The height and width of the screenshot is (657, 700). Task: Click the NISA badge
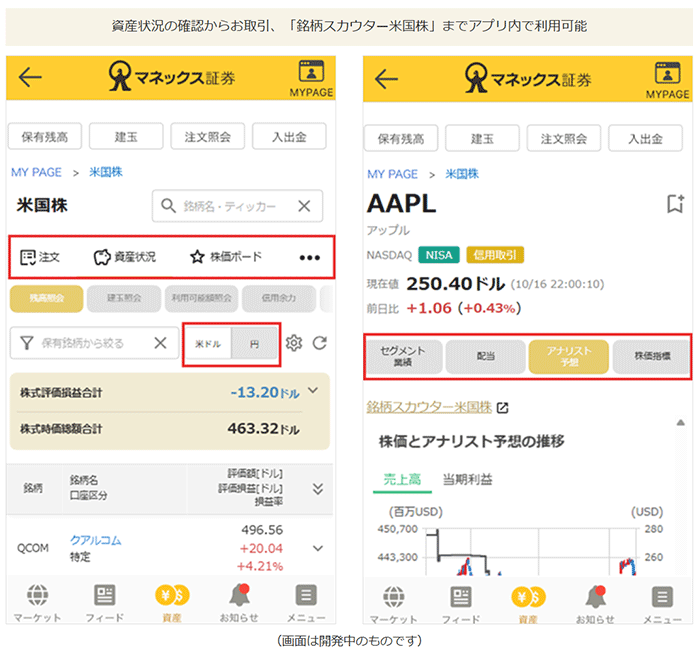click(x=439, y=255)
